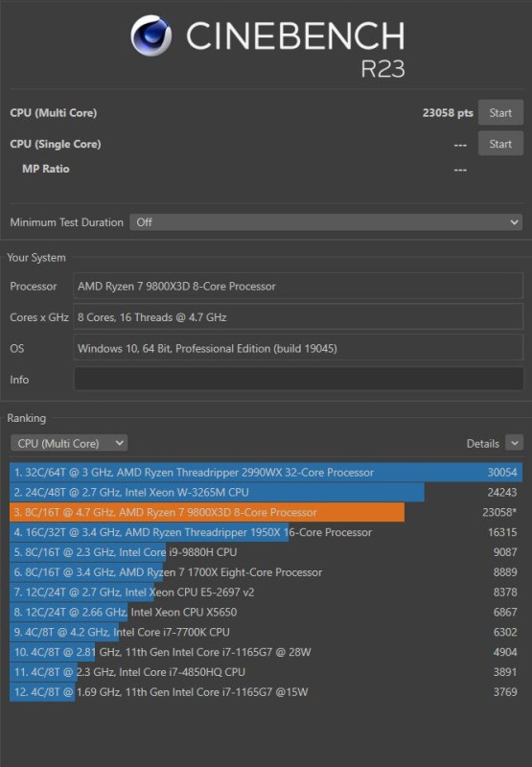
Task: Select the Threadripper 2990WX ranking entry
Action: 266,472
